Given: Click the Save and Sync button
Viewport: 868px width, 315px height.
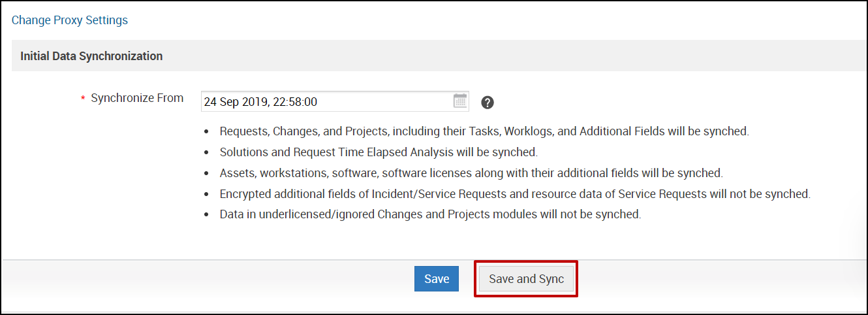Looking at the screenshot, I should (526, 279).
